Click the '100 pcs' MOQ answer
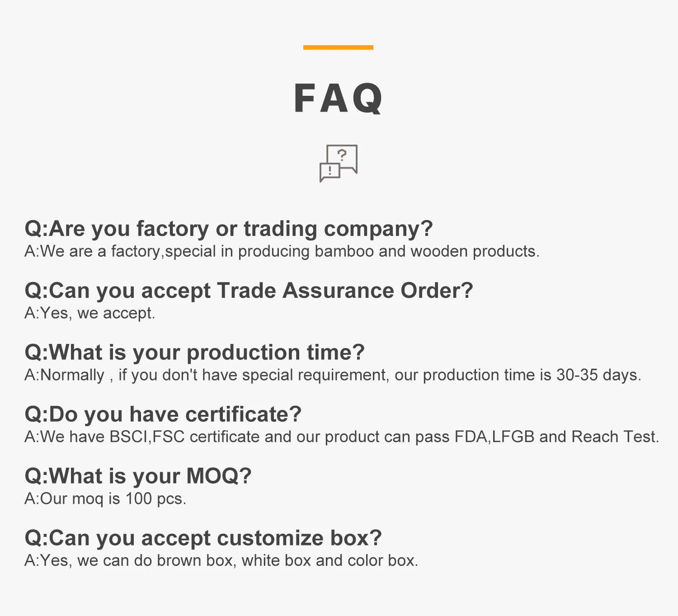 [105, 499]
